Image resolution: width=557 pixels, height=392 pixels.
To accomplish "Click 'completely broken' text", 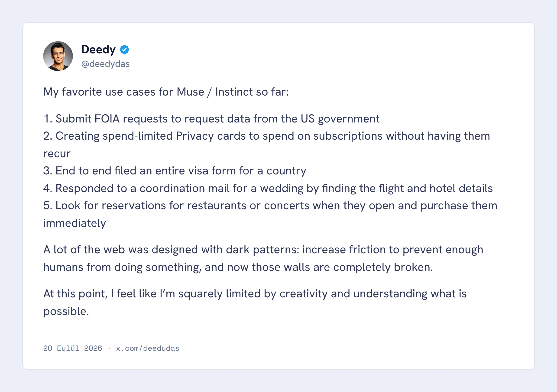I will coord(383,268).
